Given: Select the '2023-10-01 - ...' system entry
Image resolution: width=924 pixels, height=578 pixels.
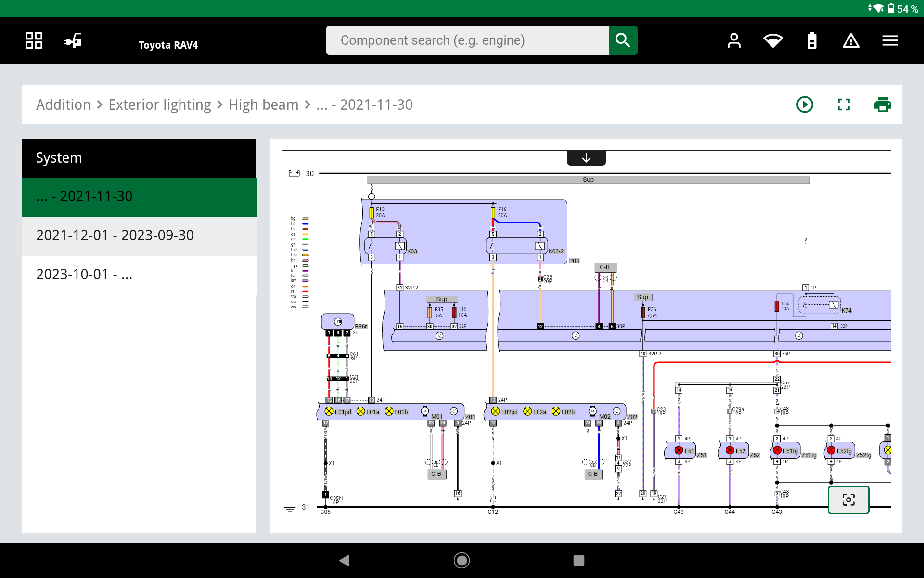Looking at the screenshot, I should coord(139,275).
